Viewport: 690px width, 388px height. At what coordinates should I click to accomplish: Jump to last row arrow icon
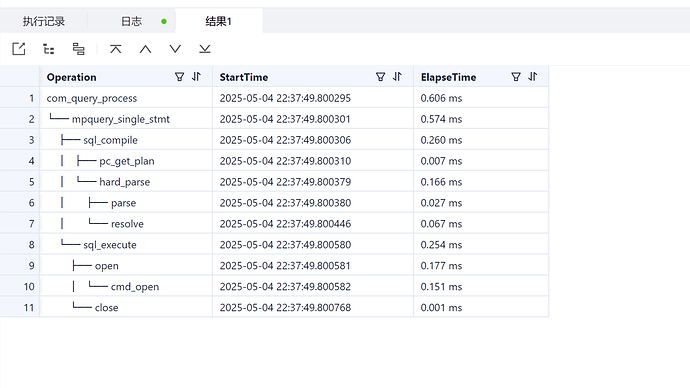click(x=205, y=49)
